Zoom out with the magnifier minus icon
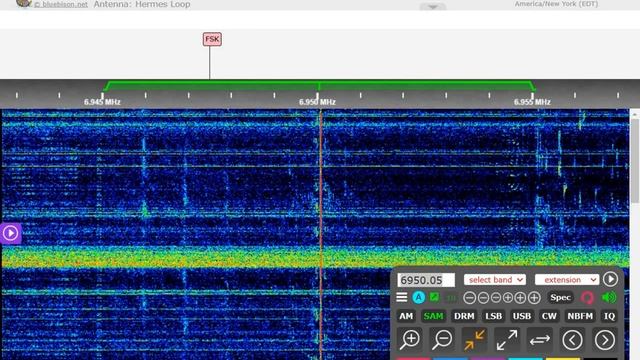640x360 pixels. pos(442,340)
